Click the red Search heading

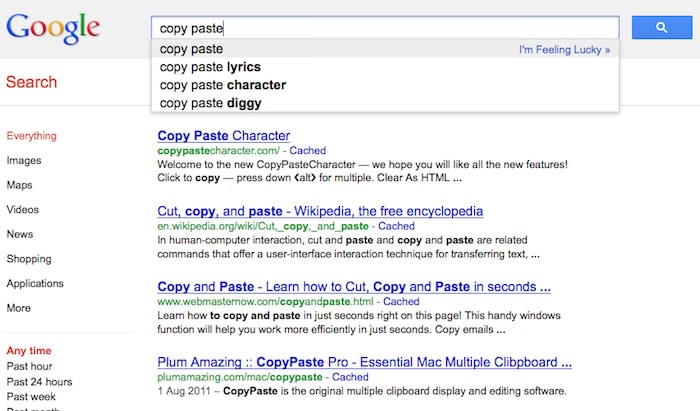tap(32, 82)
